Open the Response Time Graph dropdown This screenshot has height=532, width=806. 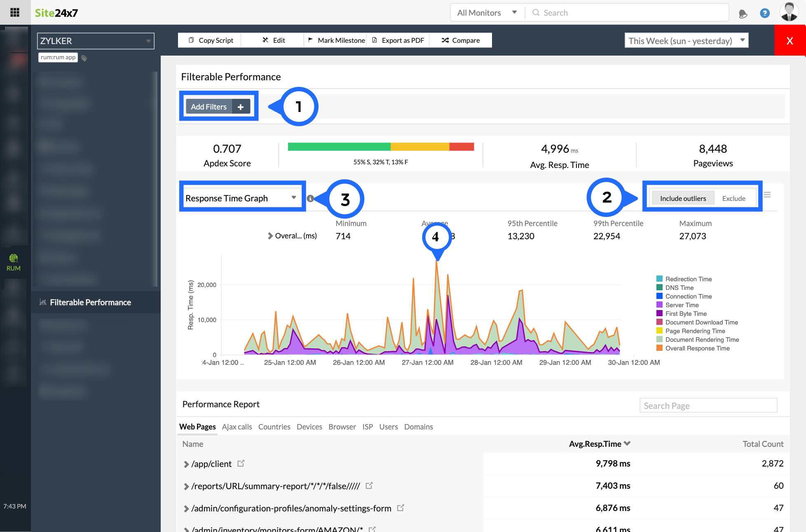241,198
